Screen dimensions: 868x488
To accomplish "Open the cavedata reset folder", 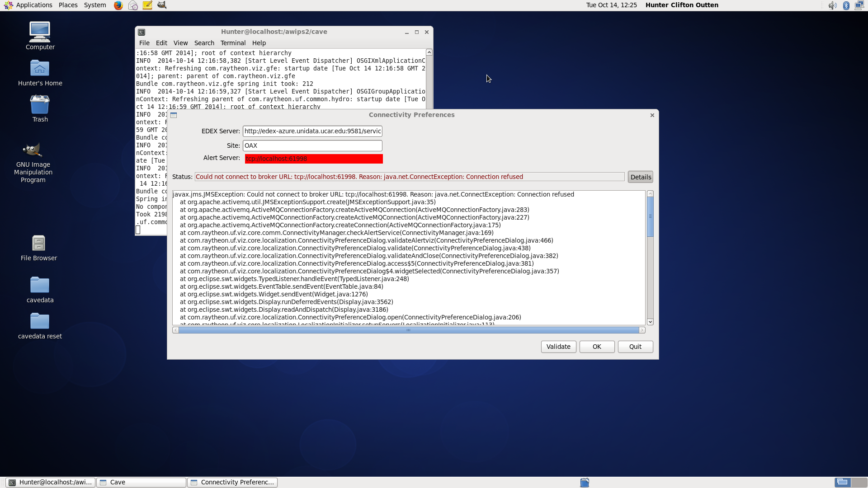I will [40, 322].
